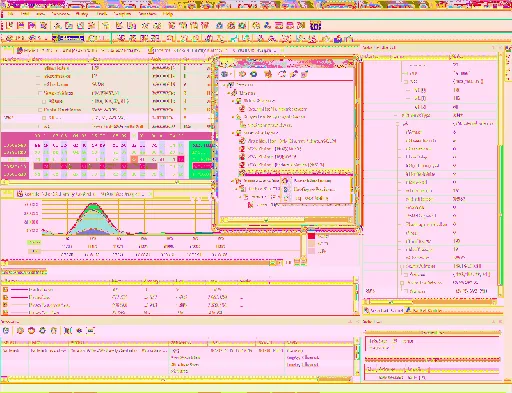Open the dark highlighted combo box in second toolbar row
The height and width of the screenshot is (393, 512).
point(68,38)
